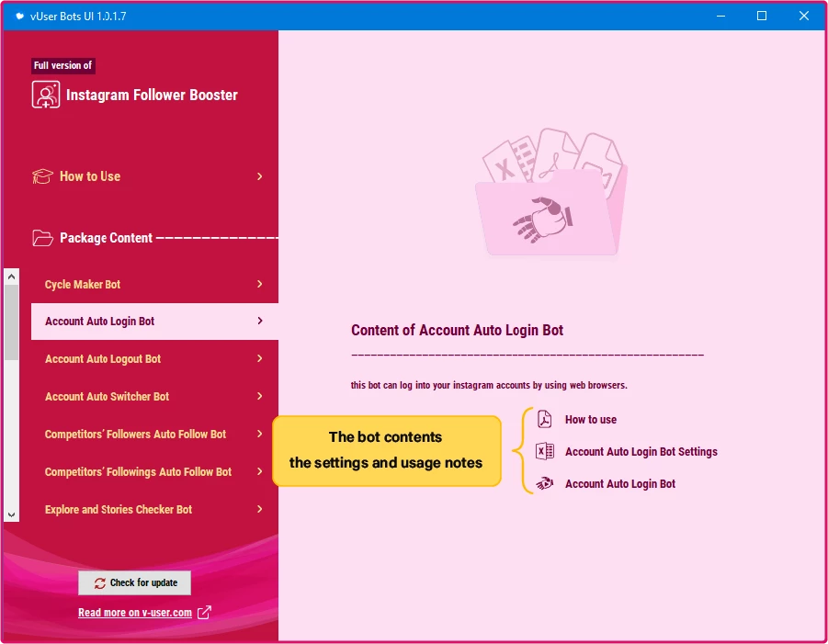Expand the Account Auto Switcher Bot chevron
The image size is (828, 644).
[259, 396]
